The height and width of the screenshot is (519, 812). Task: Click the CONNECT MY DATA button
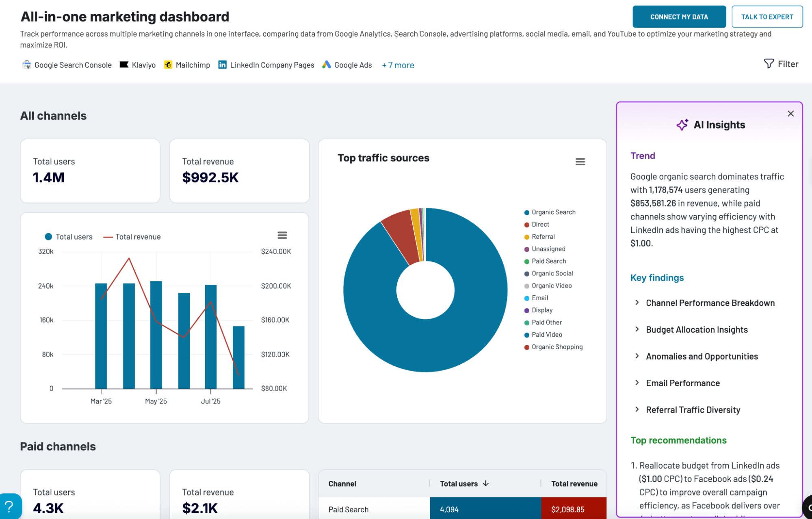coord(679,17)
